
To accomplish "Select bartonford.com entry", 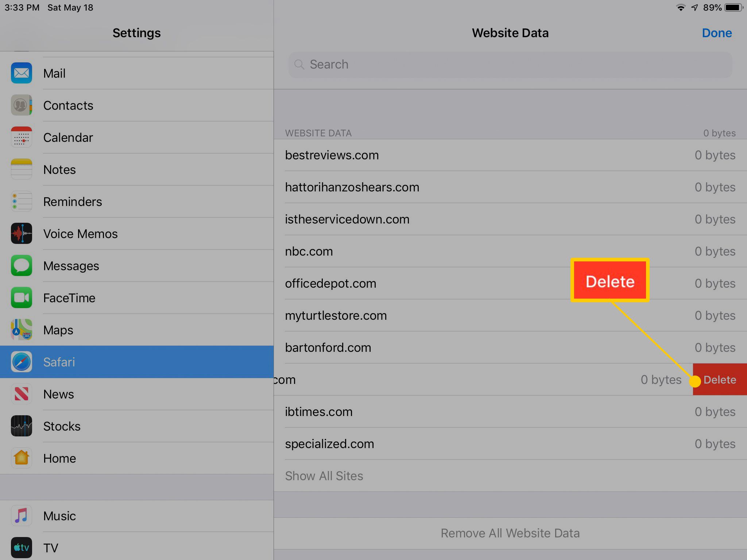I will pos(510,347).
